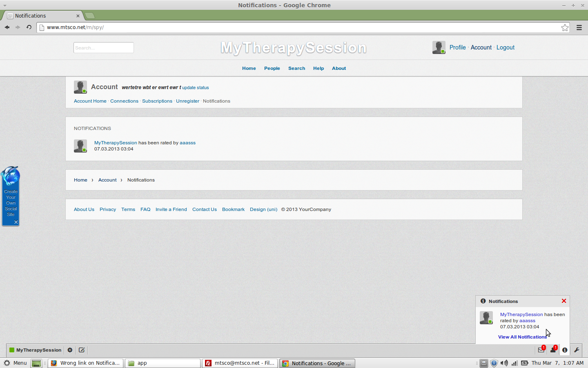
Task: Open the Chrome hamburger menu
Action: click(579, 27)
